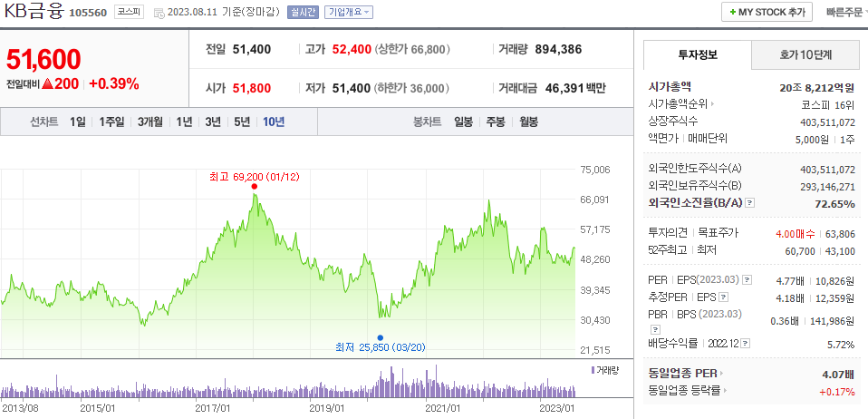Open the 동일업종 등락률 link
Image resolution: width=868 pixels, height=419 pixels.
(x=684, y=391)
